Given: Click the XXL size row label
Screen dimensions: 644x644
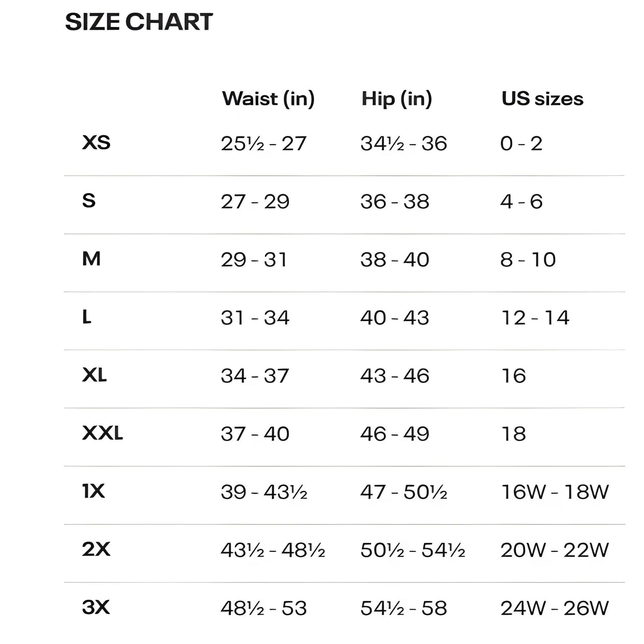Looking at the screenshot, I should pyautogui.click(x=102, y=433).
